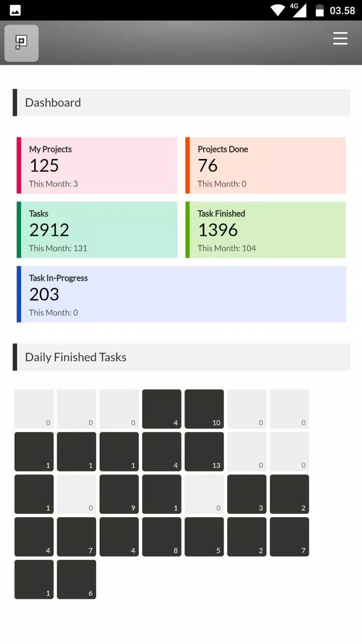362x644 pixels.
Task: Select the day tile showing 3 tasks
Action: point(247,494)
